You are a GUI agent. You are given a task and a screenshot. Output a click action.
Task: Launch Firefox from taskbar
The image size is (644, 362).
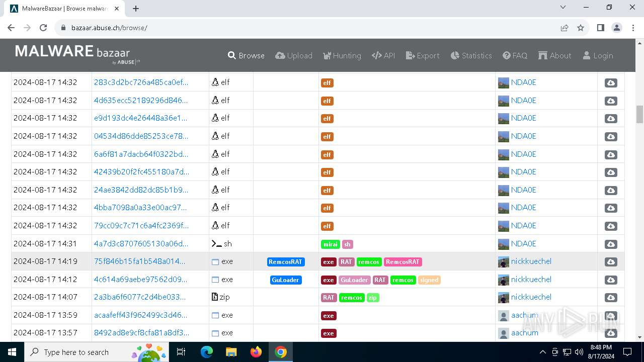click(x=256, y=352)
